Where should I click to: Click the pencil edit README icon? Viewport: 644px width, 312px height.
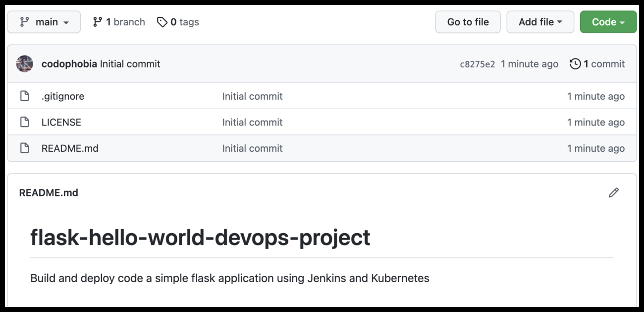click(614, 193)
